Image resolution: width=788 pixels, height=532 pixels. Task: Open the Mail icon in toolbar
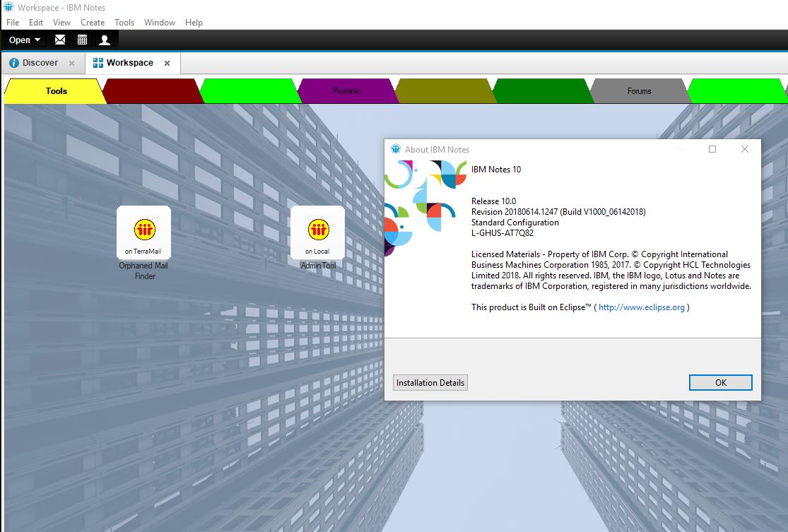(60, 40)
